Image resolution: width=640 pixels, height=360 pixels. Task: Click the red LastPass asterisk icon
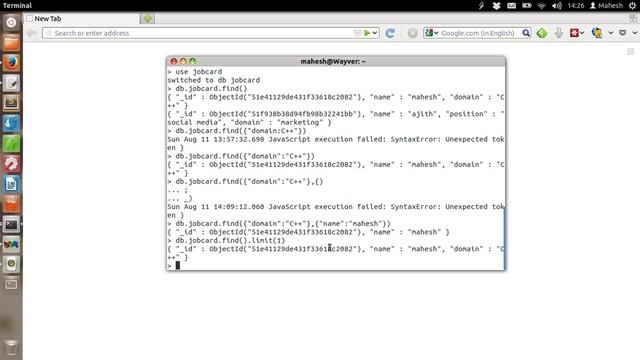tap(574, 33)
